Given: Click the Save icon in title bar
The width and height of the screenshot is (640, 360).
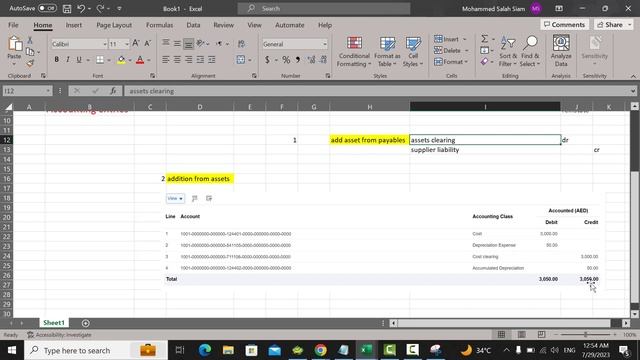Looking at the screenshot, I should point(67,9).
